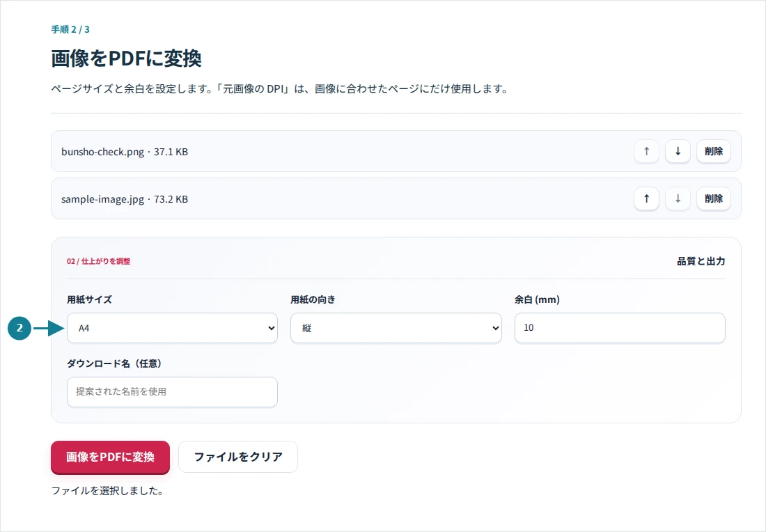766x532 pixels.
Task: Click the 02 / 仕上がりを調整 heading
Action: (x=99, y=261)
